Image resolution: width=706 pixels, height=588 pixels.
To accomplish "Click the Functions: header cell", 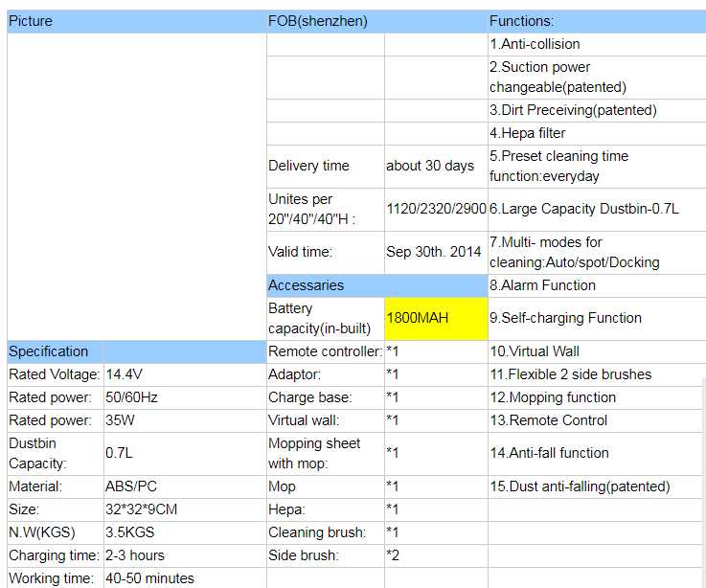I will coord(596,21).
